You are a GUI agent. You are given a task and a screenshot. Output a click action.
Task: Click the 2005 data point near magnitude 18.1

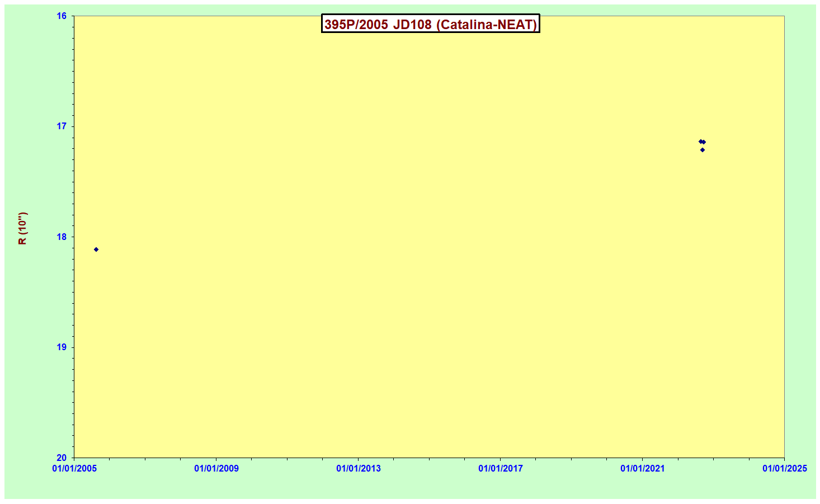pyautogui.click(x=96, y=249)
